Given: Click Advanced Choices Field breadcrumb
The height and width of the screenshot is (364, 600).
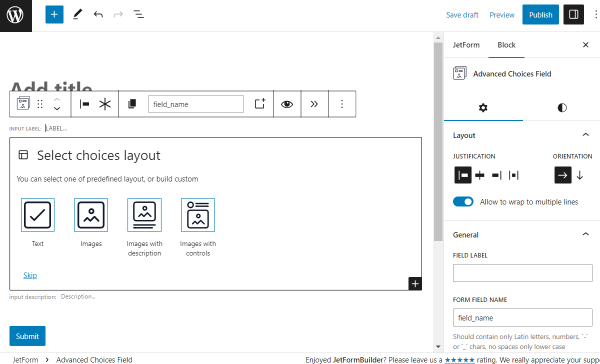Looking at the screenshot, I should [x=94, y=360].
